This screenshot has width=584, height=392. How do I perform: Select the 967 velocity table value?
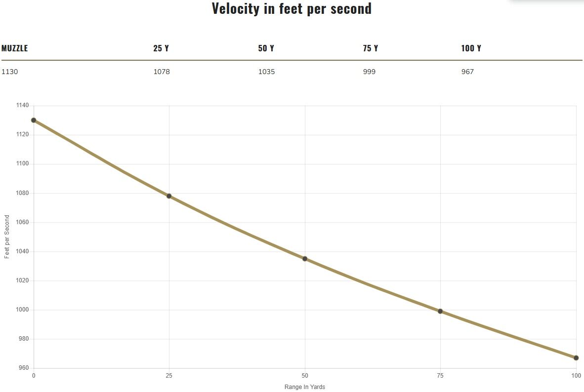coord(467,72)
